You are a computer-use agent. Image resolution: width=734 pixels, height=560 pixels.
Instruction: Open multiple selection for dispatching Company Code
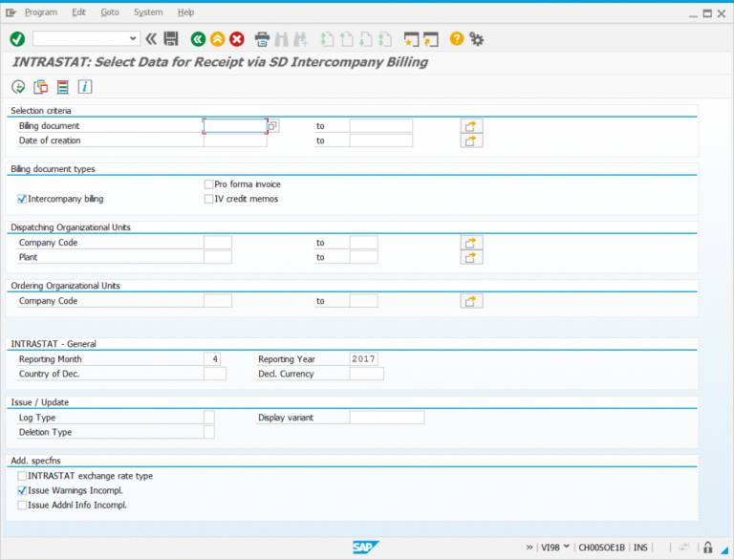[x=471, y=243]
